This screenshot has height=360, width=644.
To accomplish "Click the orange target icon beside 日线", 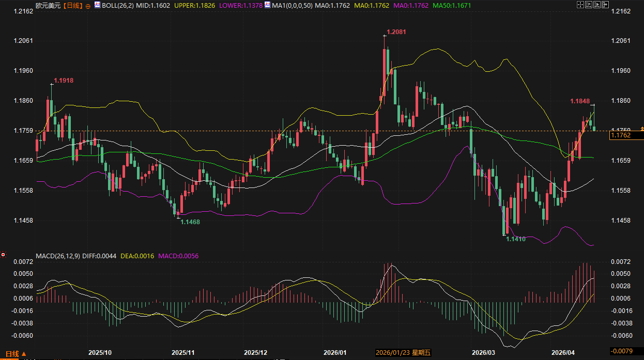I will click(x=87, y=6).
